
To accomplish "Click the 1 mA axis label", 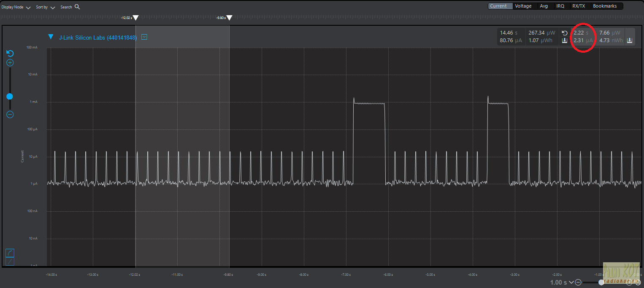I will tap(33, 102).
